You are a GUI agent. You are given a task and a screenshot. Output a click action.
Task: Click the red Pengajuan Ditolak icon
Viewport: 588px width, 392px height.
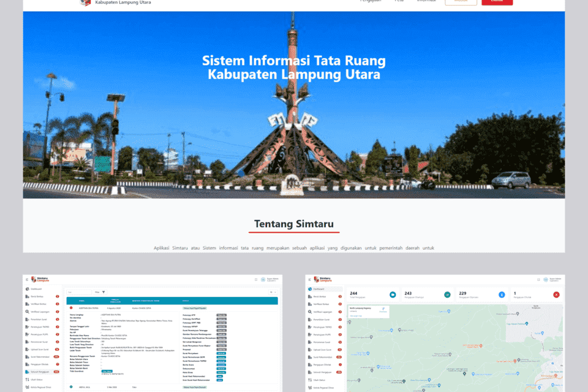click(556, 295)
